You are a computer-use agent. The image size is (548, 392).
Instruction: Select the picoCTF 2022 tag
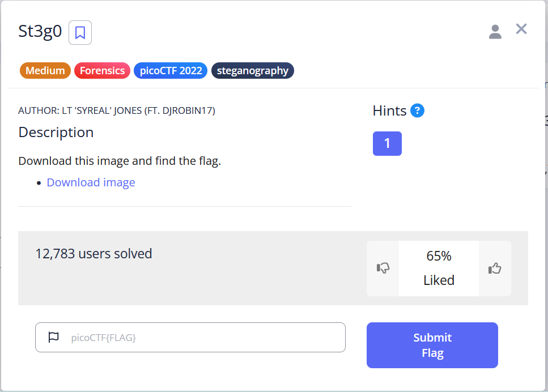click(x=170, y=71)
